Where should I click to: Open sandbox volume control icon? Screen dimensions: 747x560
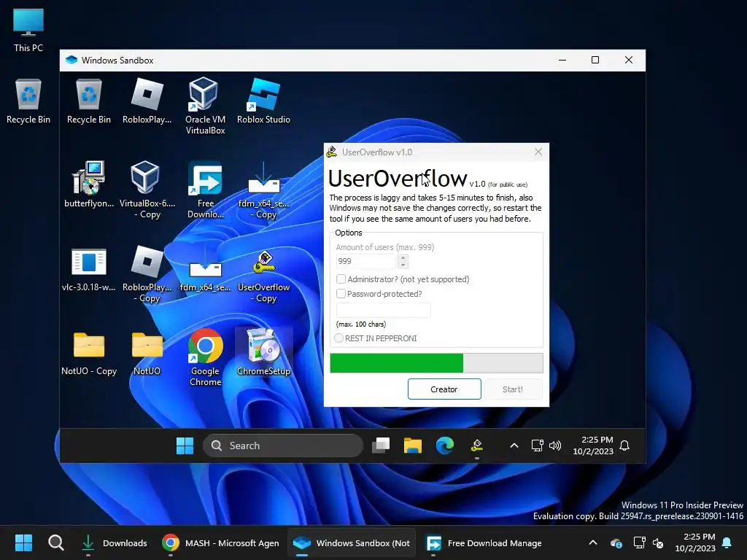click(x=555, y=446)
